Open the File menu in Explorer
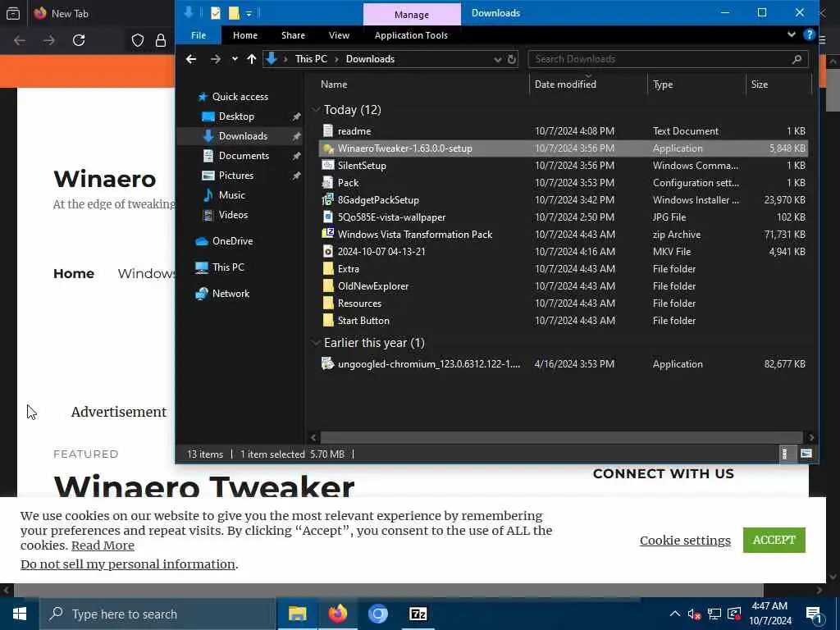 pos(199,35)
